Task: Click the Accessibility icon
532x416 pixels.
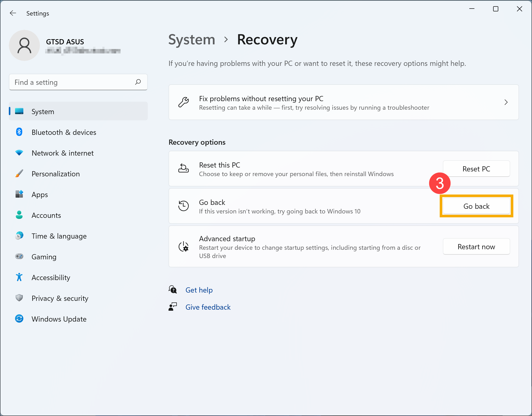Action: (x=20, y=277)
